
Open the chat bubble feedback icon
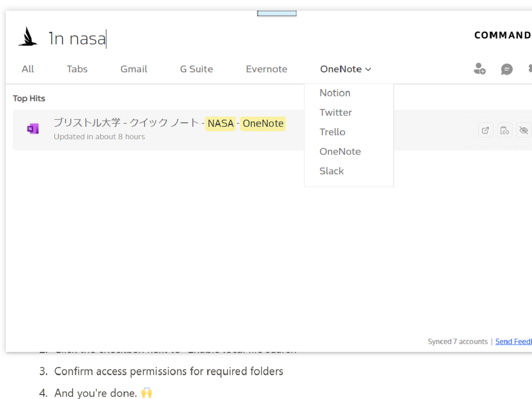(507, 69)
